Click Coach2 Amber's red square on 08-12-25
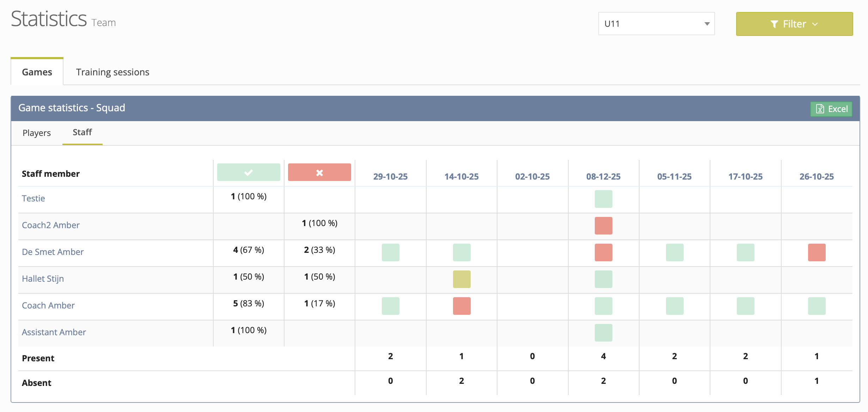This screenshot has width=868, height=412. tap(603, 226)
